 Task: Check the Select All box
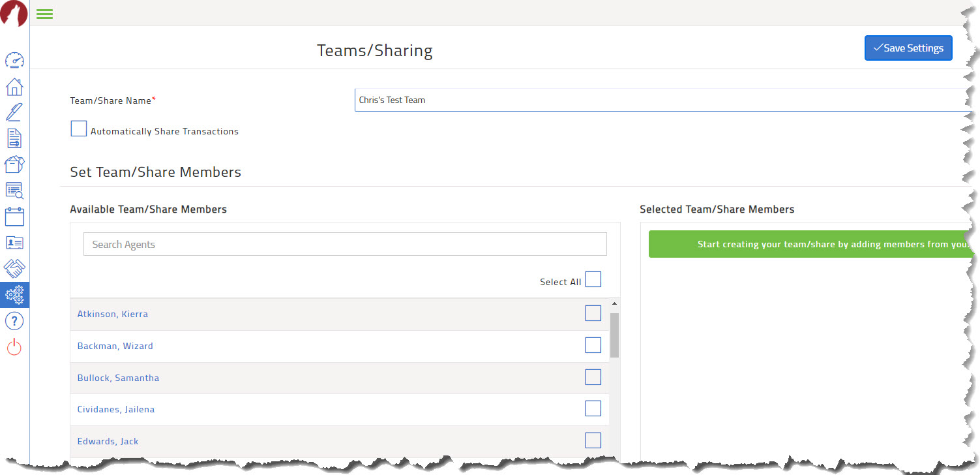[x=593, y=279]
